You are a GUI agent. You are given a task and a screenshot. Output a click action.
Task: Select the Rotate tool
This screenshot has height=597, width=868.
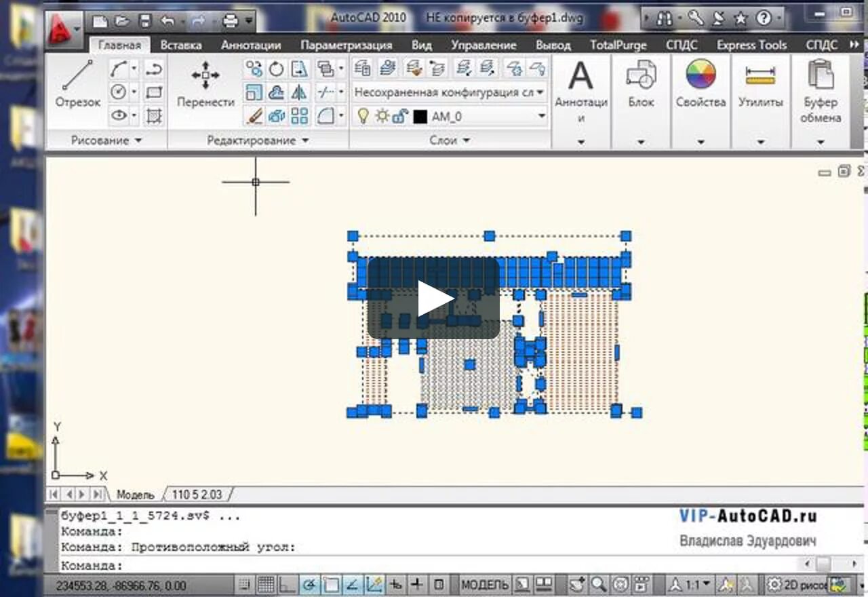(277, 69)
